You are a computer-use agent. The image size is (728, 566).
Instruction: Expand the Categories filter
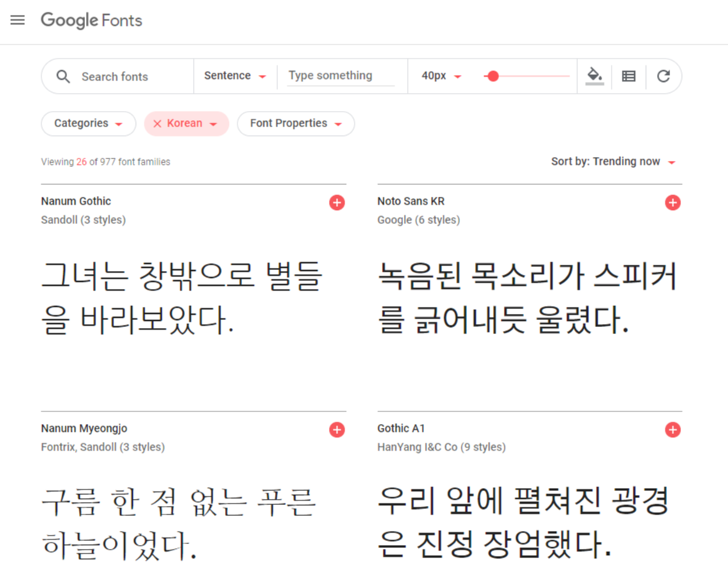click(x=89, y=123)
